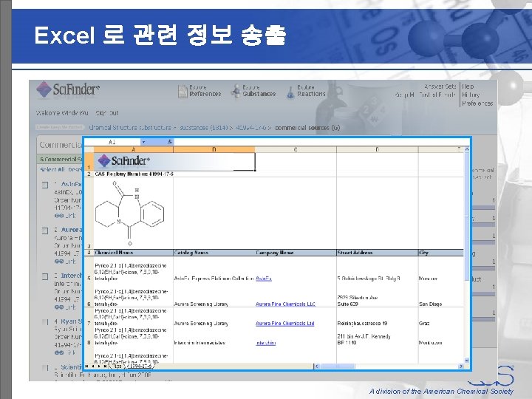532x399 pixels.
Task: Click vertical scrollbar up arrow in Excel
Action: (x=466, y=149)
